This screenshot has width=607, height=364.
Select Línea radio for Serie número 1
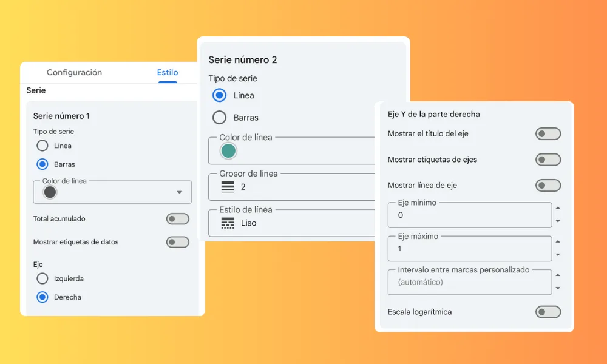tap(42, 146)
